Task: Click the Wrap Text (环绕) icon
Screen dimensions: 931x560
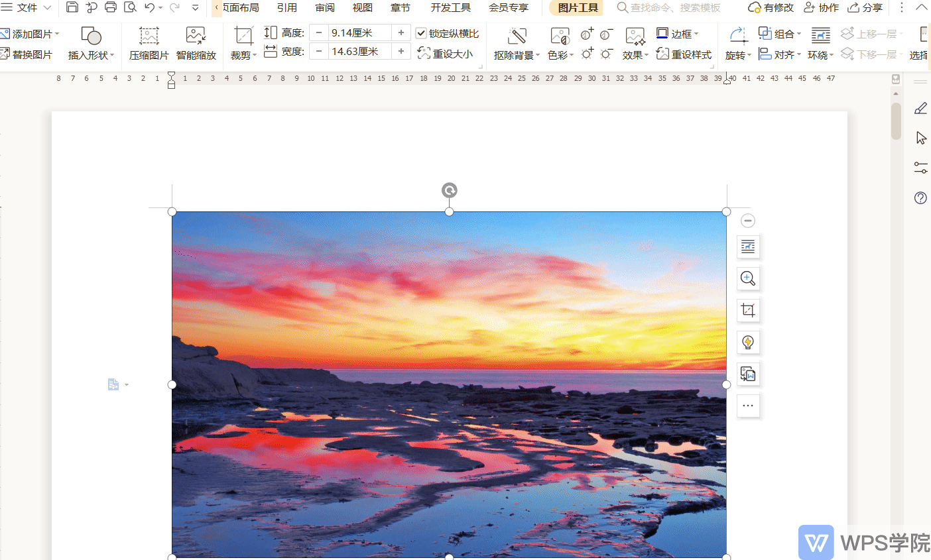Action: (x=821, y=36)
